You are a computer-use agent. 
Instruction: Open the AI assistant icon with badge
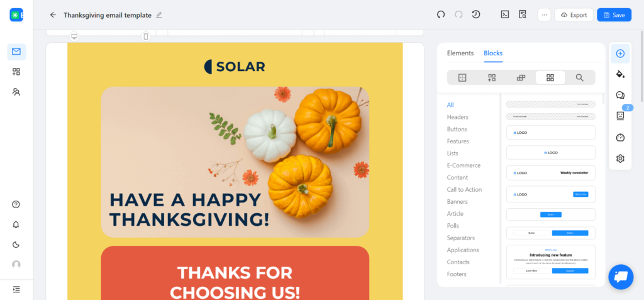[620, 116]
